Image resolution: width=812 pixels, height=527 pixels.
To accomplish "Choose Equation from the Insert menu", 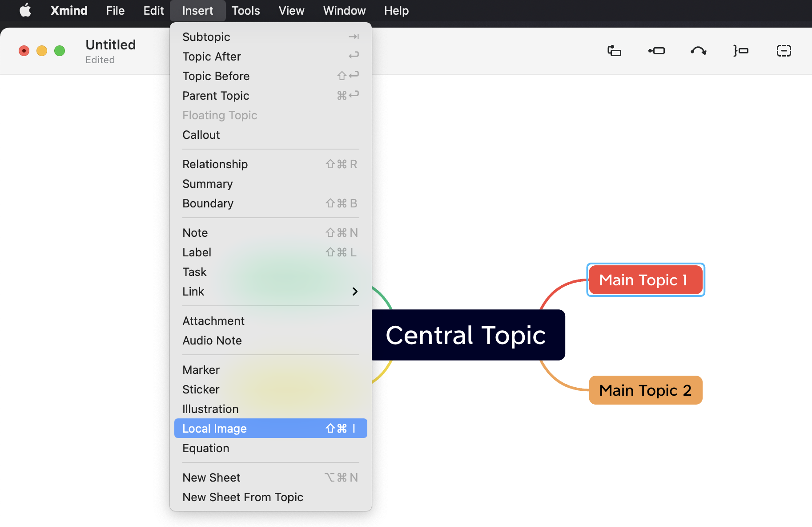I will tap(270, 448).
